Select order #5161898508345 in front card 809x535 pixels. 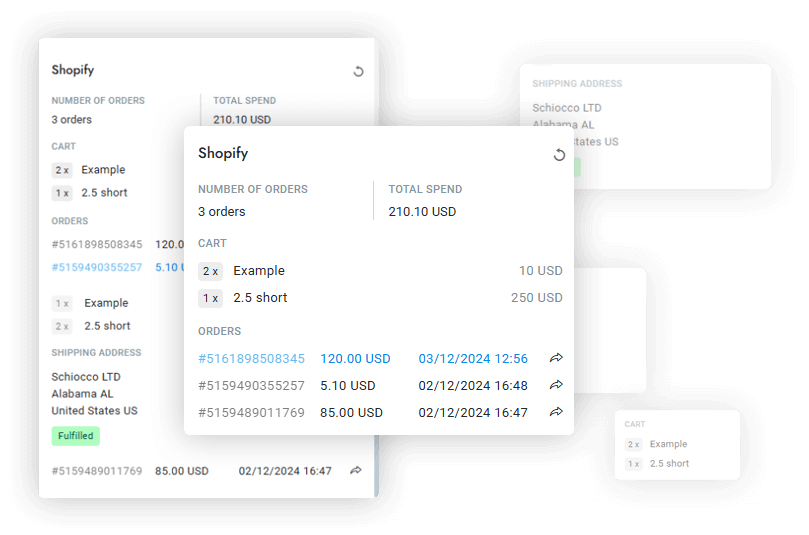(x=251, y=359)
